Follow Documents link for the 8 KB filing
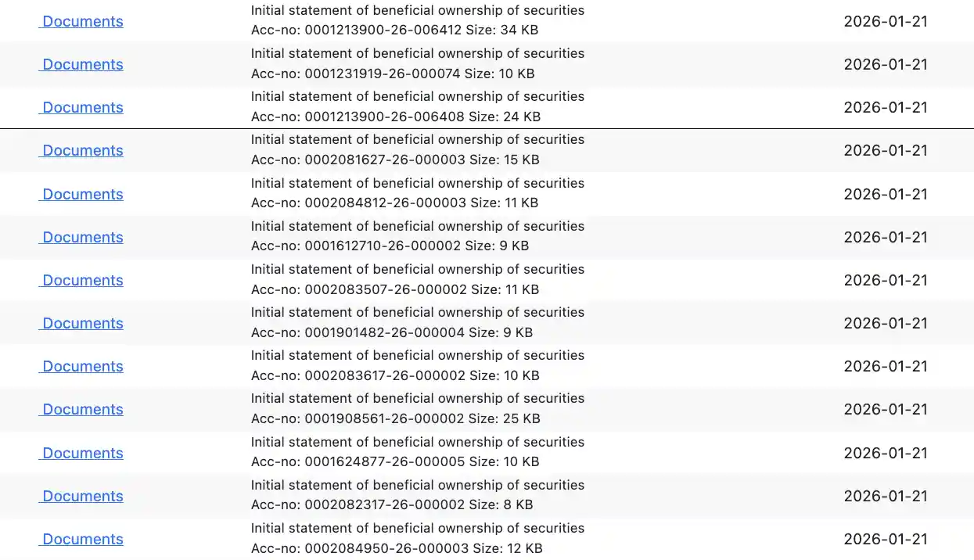The width and height of the screenshot is (974, 560). 82,497
